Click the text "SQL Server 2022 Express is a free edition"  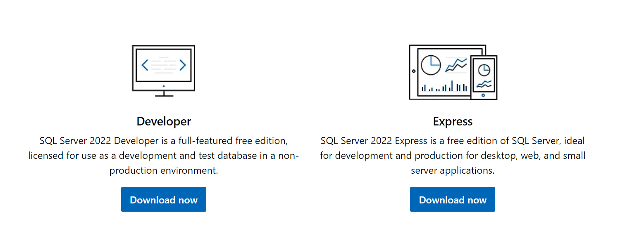coord(409,141)
